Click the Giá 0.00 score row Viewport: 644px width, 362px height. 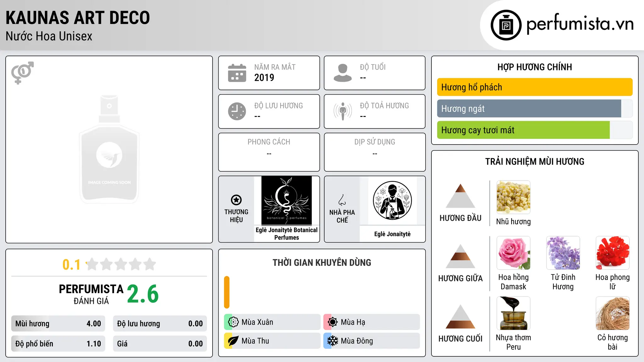point(160,344)
